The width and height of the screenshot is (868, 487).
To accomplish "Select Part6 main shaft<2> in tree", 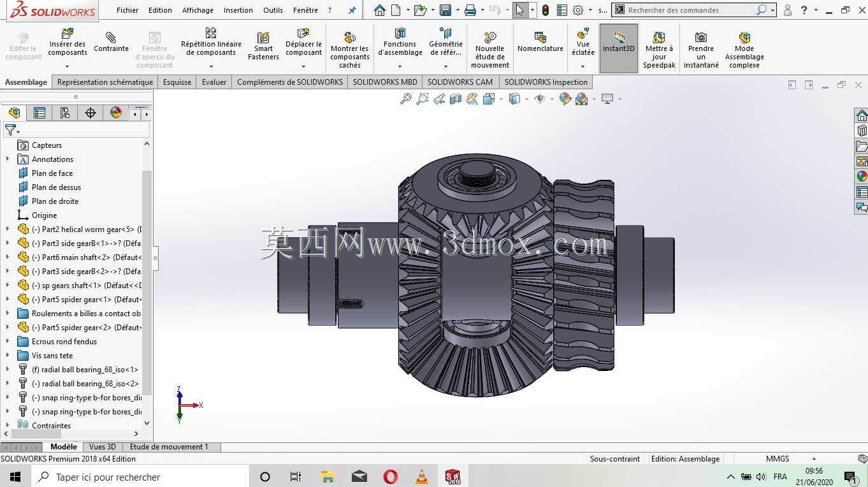I will tap(86, 258).
